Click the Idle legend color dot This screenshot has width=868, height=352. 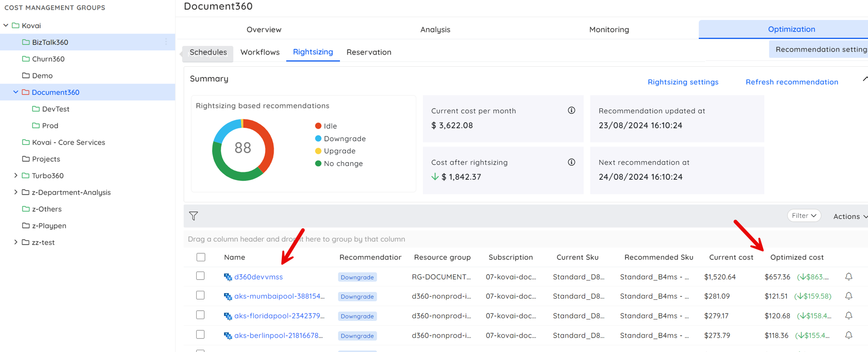click(318, 126)
